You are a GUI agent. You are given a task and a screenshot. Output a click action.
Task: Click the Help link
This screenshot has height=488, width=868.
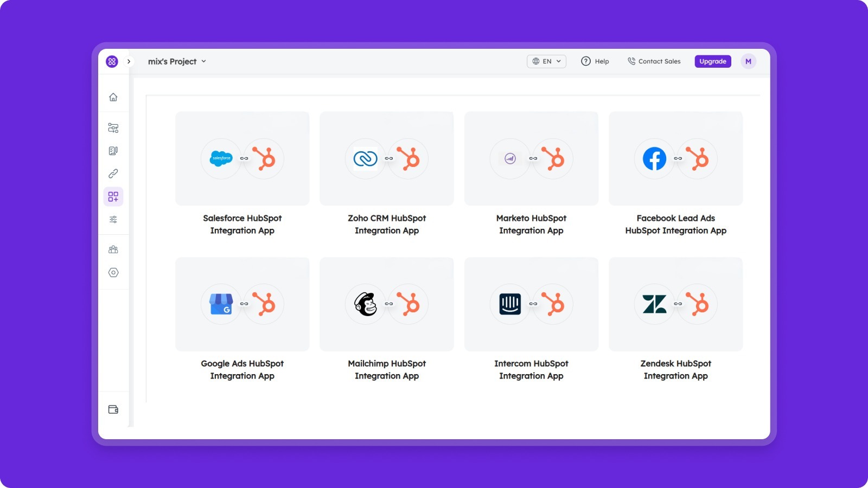pos(595,61)
